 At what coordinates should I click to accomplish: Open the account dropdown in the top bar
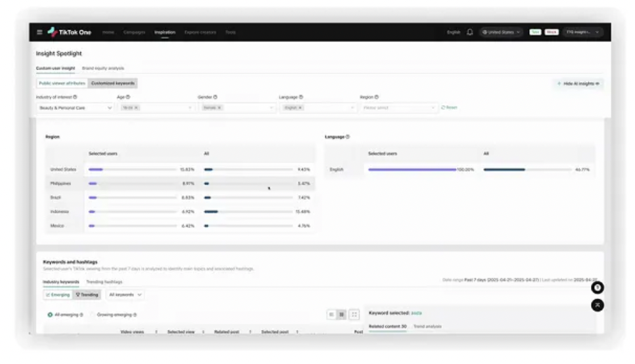coord(583,32)
